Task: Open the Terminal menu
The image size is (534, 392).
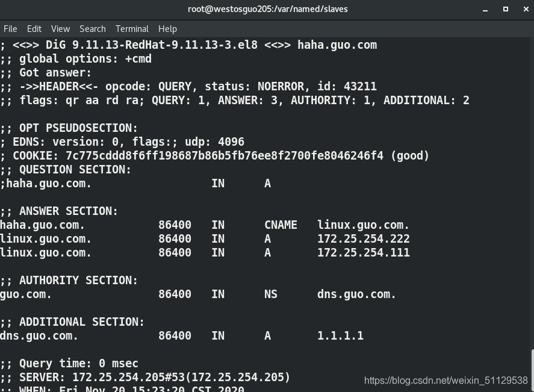Action: pyautogui.click(x=132, y=29)
